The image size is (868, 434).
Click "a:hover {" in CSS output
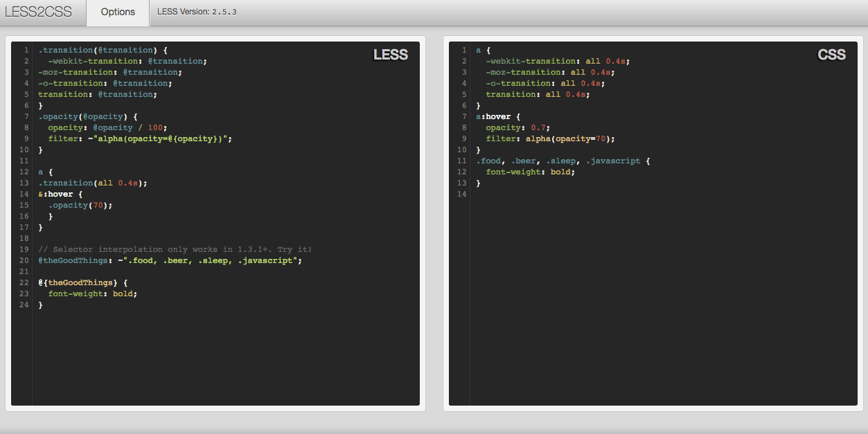(498, 116)
